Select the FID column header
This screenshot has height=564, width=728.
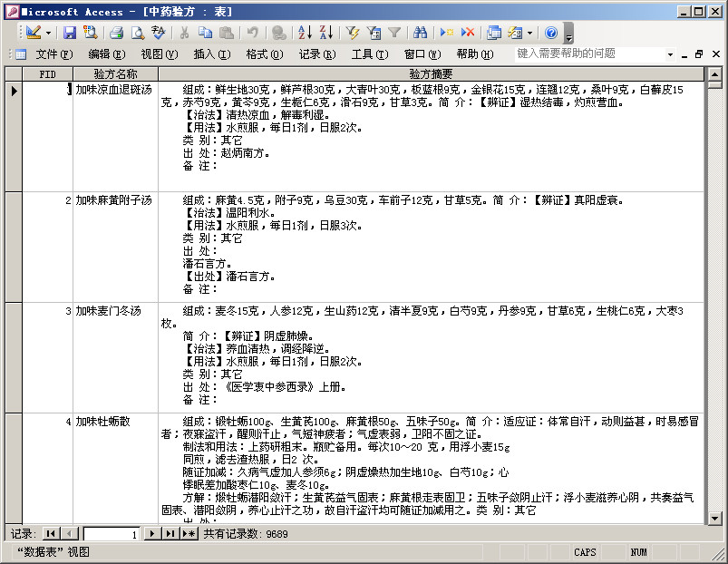(x=47, y=73)
